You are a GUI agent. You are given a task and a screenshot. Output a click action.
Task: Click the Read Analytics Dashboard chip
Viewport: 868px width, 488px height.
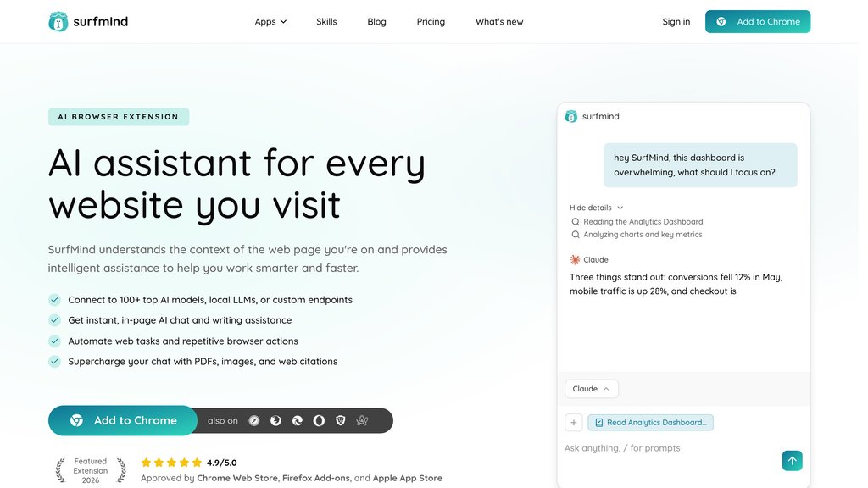tap(650, 423)
